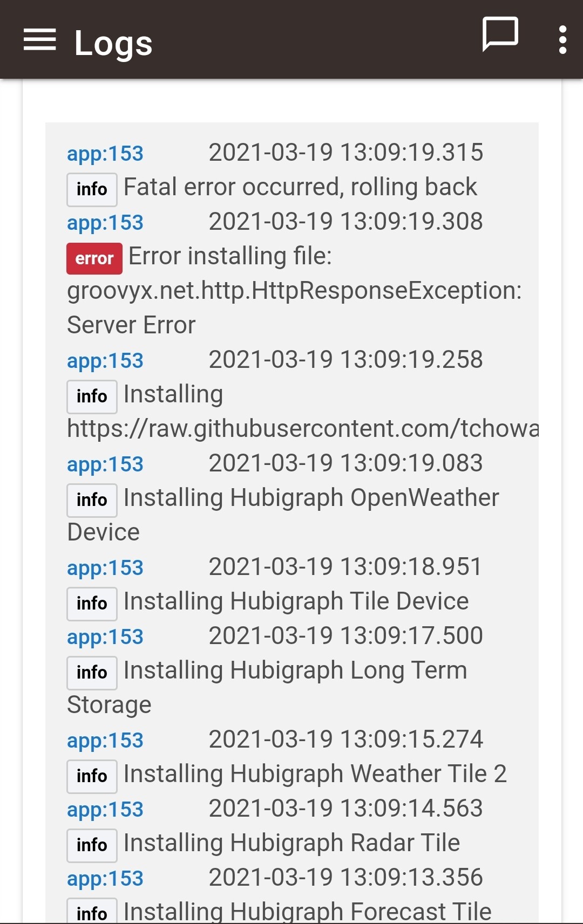This screenshot has height=924, width=583.
Task: Click info badge beside OpenWeather Device entry
Action: pos(92,500)
